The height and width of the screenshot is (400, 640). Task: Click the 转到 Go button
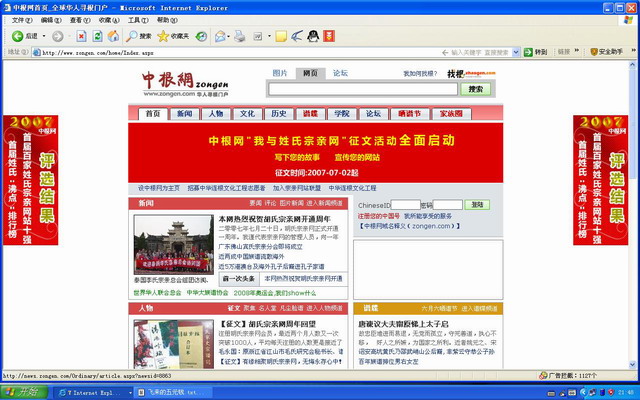tap(536, 52)
